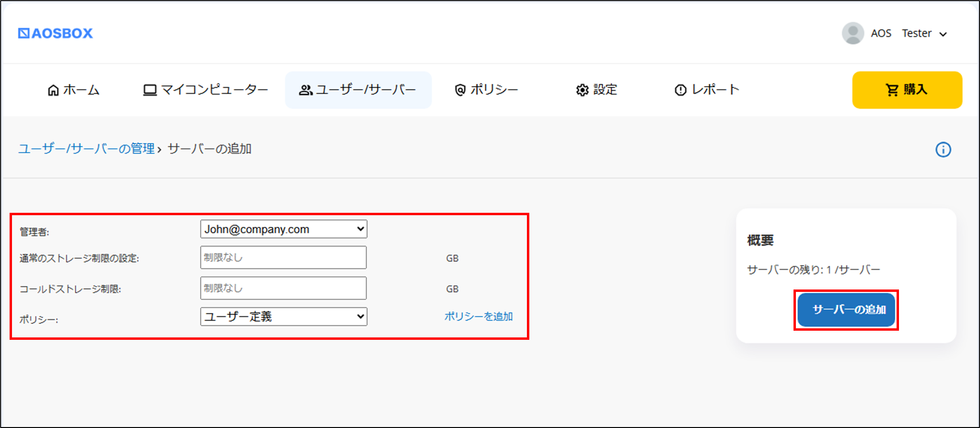Image resolution: width=980 pixels, height=428 pixels.
Task: Click the サーバーの追加 breadcrumb text
Action: (210, 149)
